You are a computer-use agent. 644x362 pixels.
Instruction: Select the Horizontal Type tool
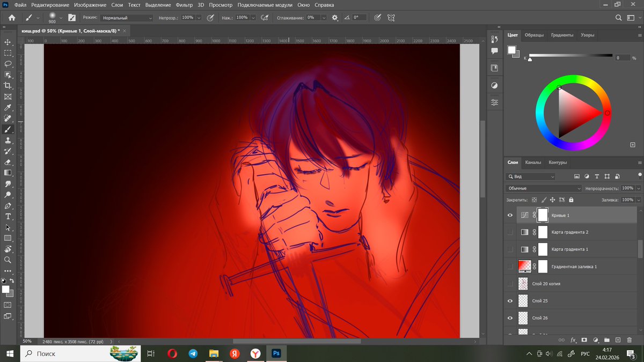tap(8, 217)
